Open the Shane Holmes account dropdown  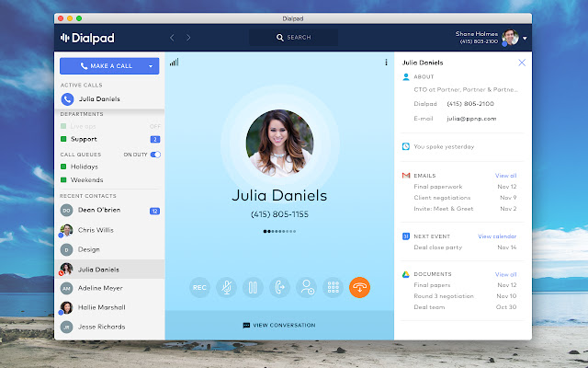pos(525,38)
